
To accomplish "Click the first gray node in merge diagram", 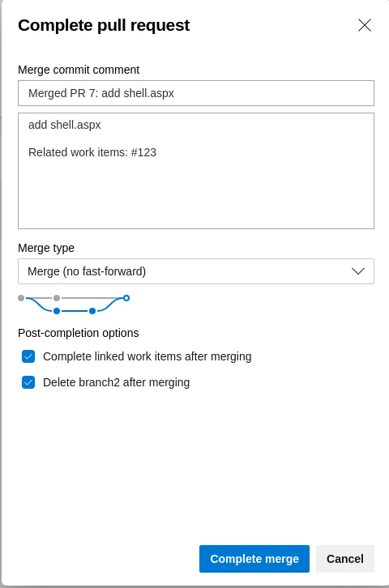I will [x=21, y=298].
